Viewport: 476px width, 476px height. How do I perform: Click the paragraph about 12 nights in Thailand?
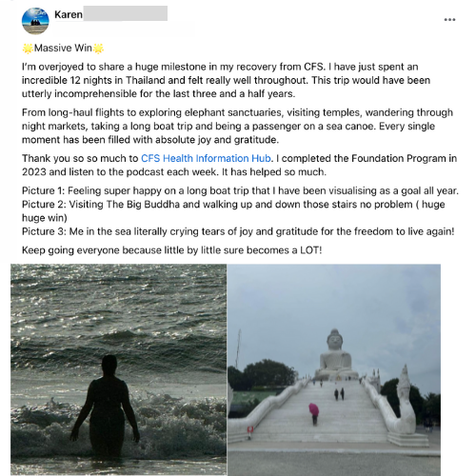tap(226, 80)
